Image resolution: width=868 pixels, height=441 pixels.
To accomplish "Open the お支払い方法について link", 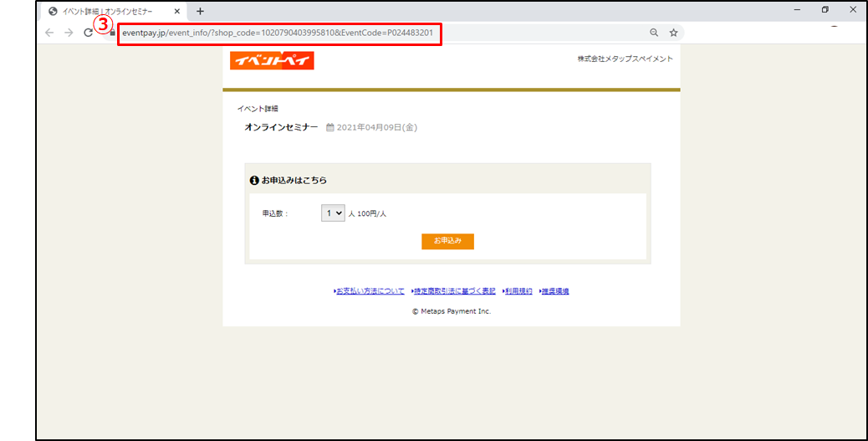I will [x=369, y=291].
